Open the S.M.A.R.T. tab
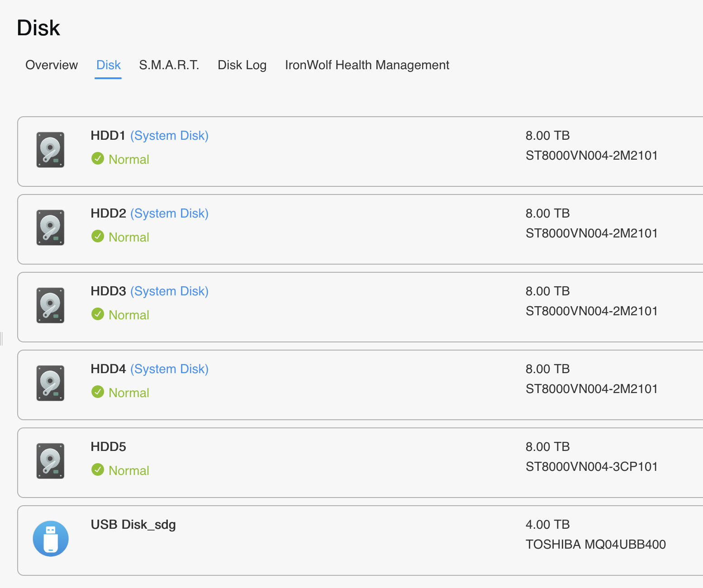 tap(169, 65)
